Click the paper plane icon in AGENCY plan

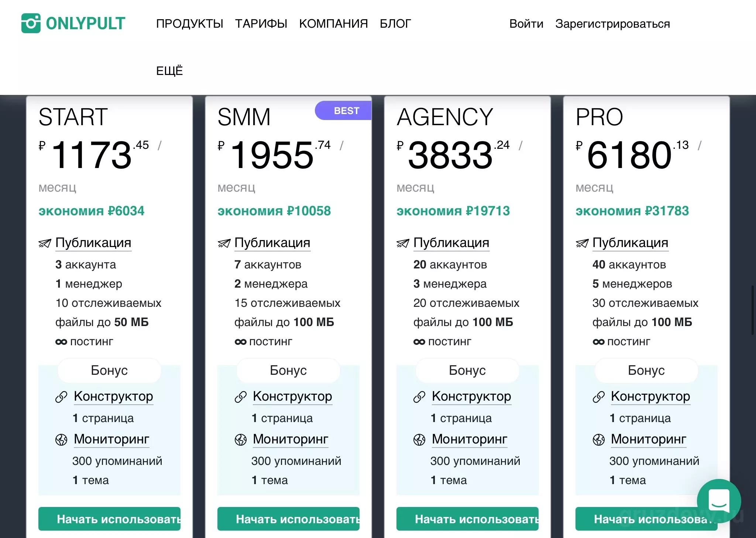pyautogui.click(x=403, y=243)
